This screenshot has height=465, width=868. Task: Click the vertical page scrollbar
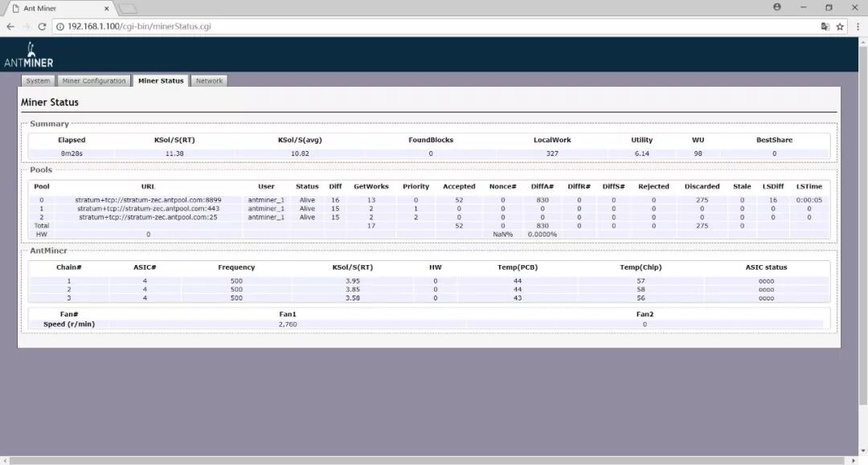tap(862, 226)
